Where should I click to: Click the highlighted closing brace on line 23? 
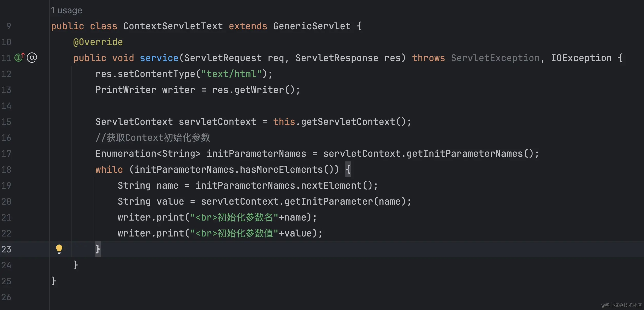click(98, 249)
